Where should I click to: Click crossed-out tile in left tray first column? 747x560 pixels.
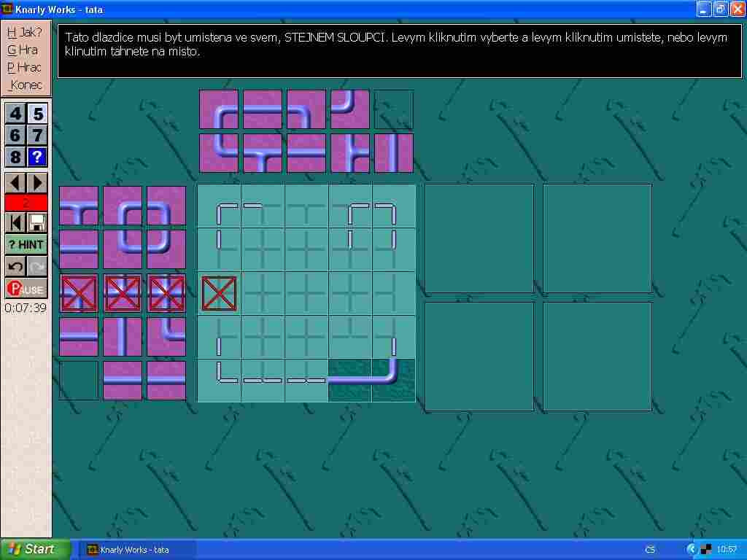coord(79,293)
